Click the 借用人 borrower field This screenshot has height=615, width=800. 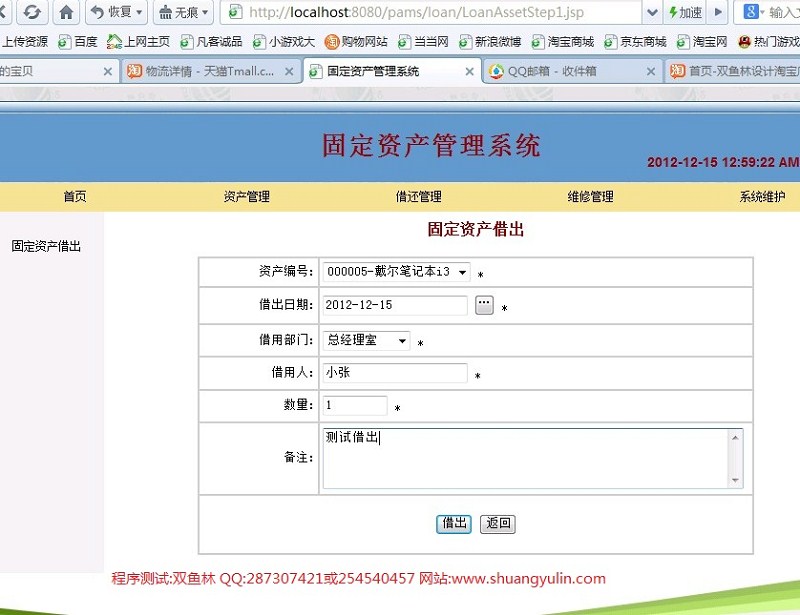coord(395,373)
